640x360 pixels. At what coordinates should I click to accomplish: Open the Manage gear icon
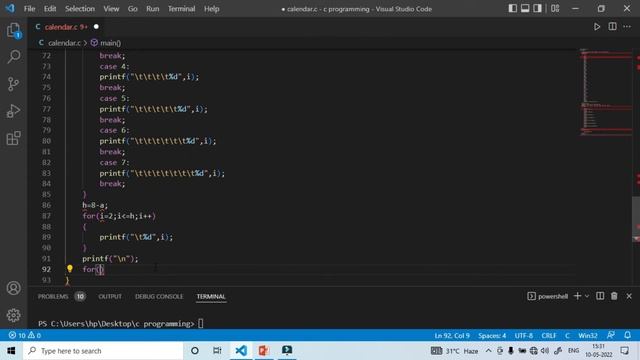(x=13, y=315)
